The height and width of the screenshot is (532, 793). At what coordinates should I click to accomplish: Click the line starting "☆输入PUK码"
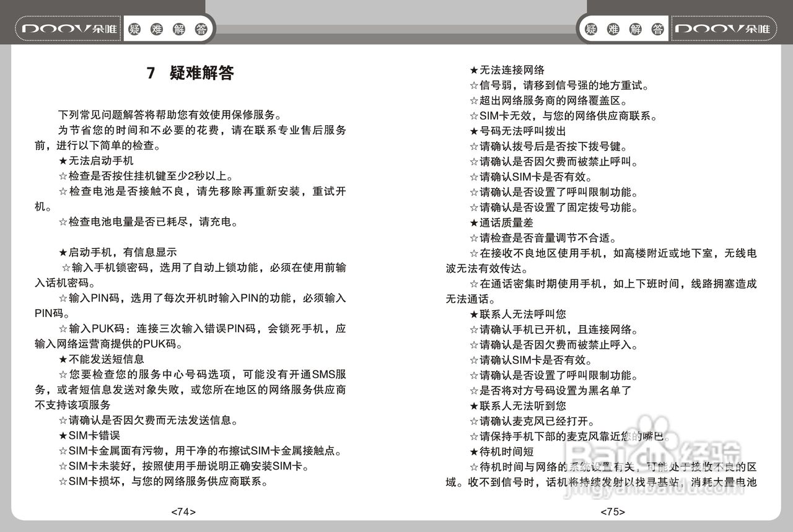coord(202,328)
